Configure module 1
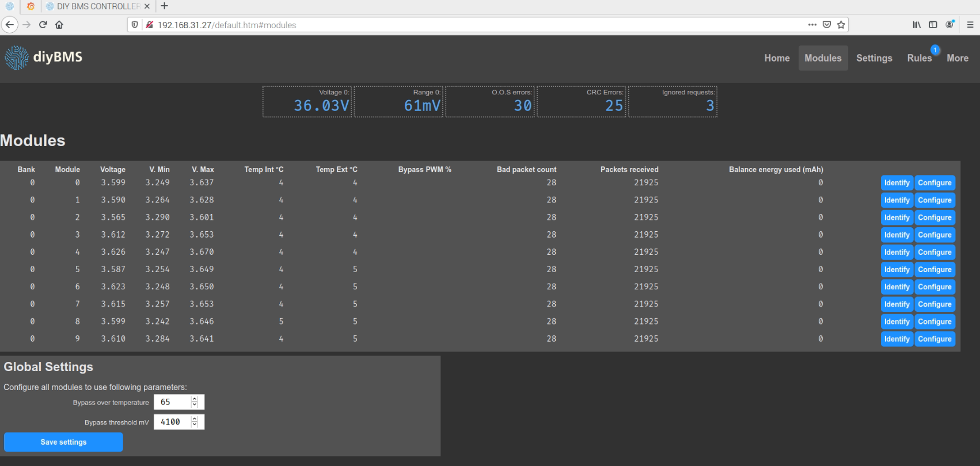 pyautogui.click(x=935, y=200)
